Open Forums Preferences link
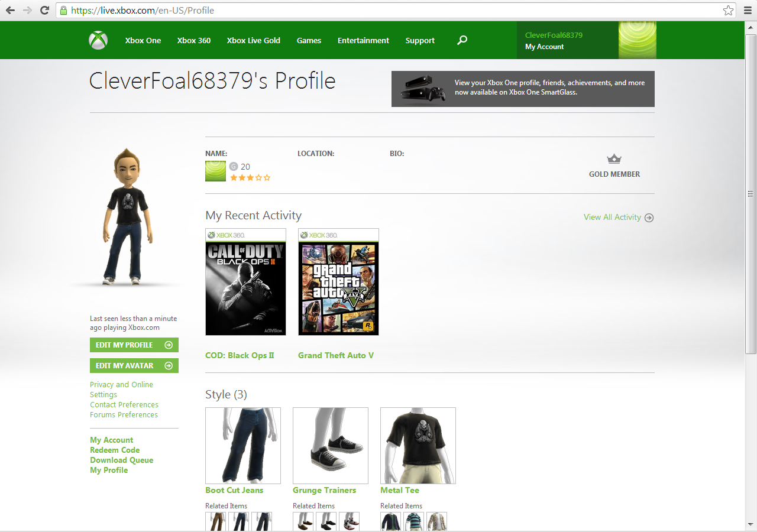Image resolution: width=757 pixels, height=532 pixels. 124,415
